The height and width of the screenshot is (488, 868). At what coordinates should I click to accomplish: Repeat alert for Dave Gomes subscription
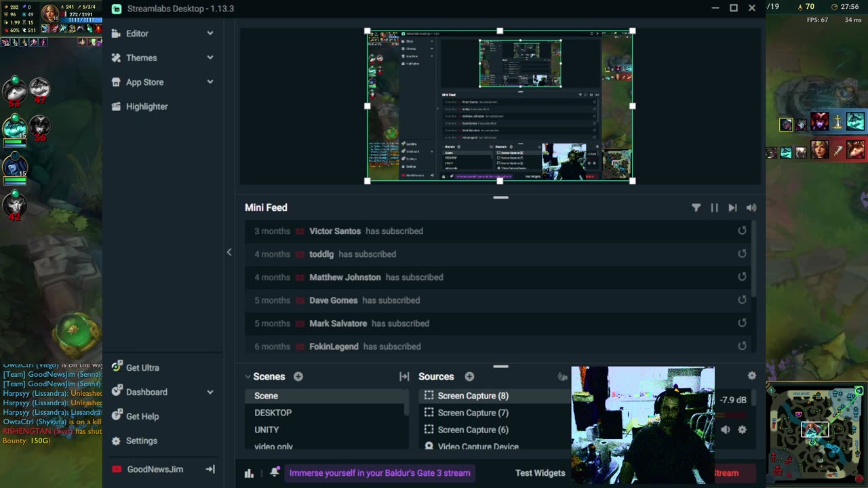[x=742, y=300]
